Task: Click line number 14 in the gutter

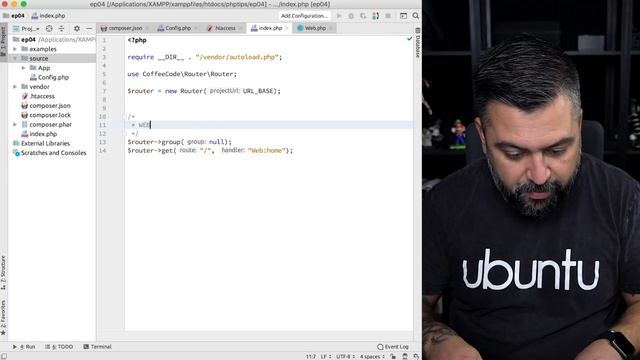Action: pos(102,151)
